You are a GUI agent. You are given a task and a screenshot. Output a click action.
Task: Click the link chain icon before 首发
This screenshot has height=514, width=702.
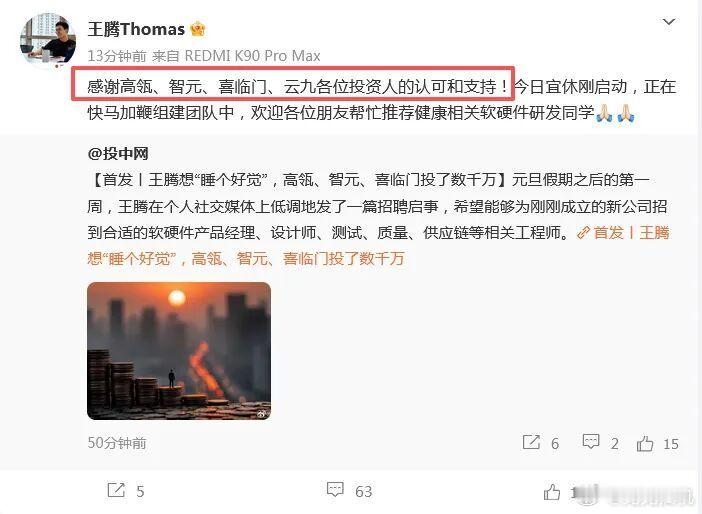click(583, 233)
